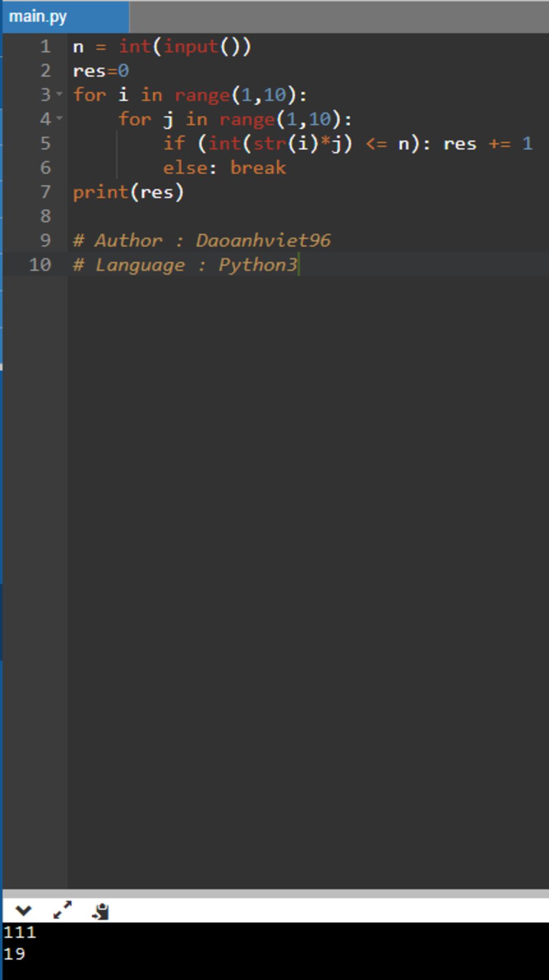Viewport: 549px width, 980px height.
Task: Click the 'print(res)' statement
Action: coord(128,192)
